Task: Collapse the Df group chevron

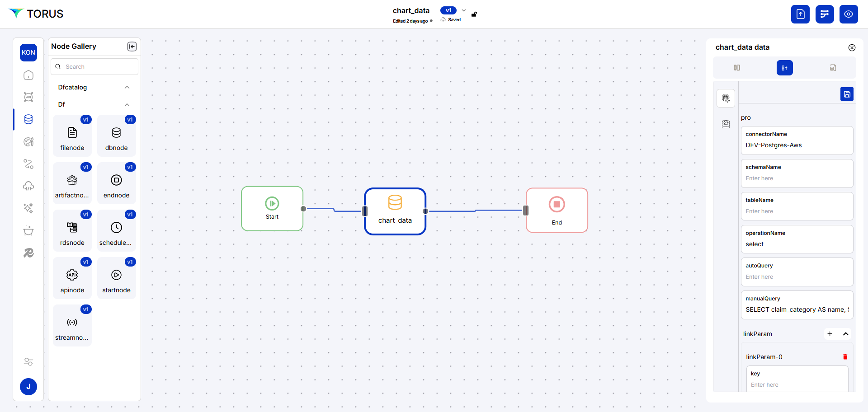Action: point(127,105)
